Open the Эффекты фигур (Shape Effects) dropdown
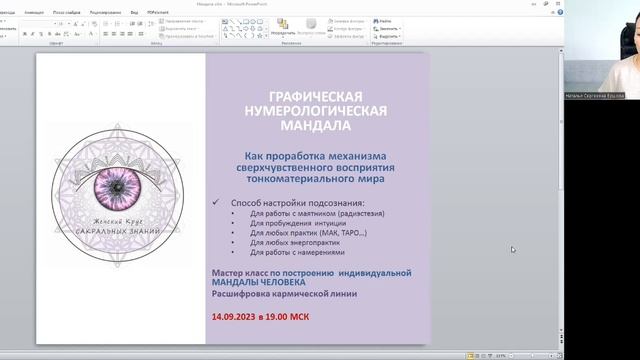This screenshot has height=360, width=640. coord(346,36)
